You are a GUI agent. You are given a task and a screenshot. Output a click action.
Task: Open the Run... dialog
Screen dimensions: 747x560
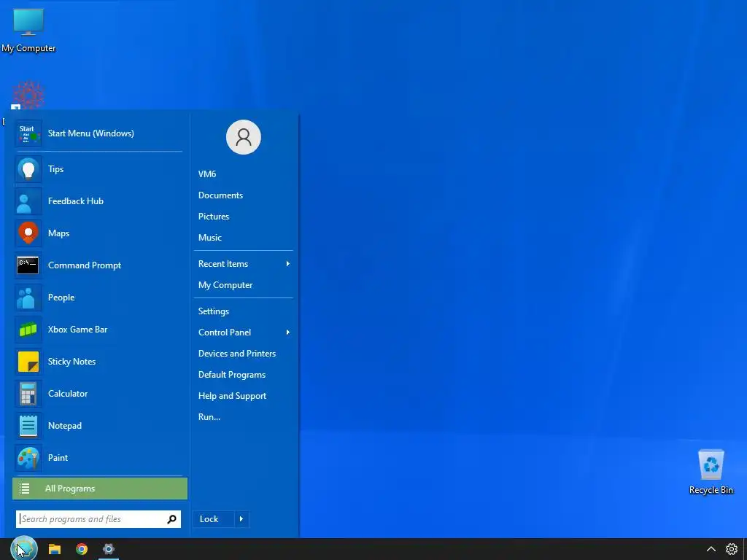(209, 416)
